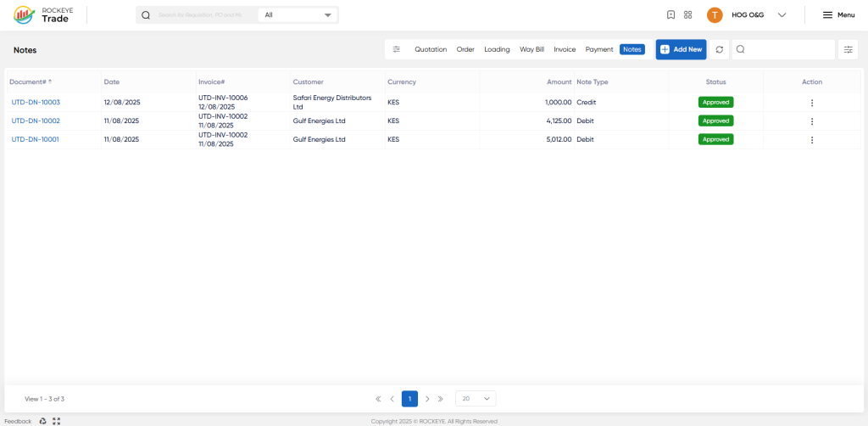
Task: Open document UTD-DN-10001 link
Action: [36, 140]
